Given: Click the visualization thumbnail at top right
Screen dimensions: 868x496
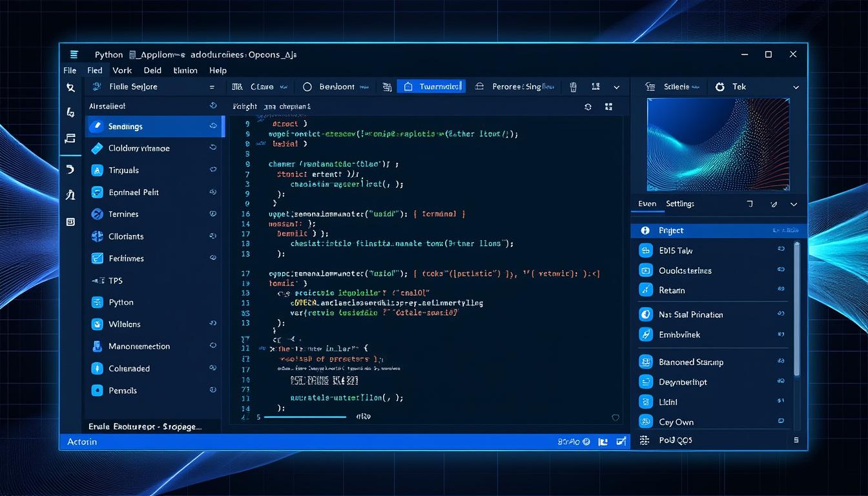Looking at the screenshot, I should tap(719, 144).
